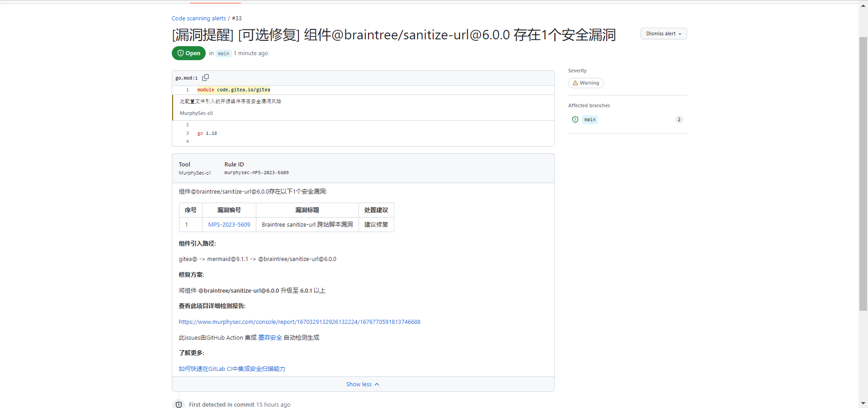Open the GitLab CI integration guide link
This screenshot has height=408, width=868.
point(232,369)
